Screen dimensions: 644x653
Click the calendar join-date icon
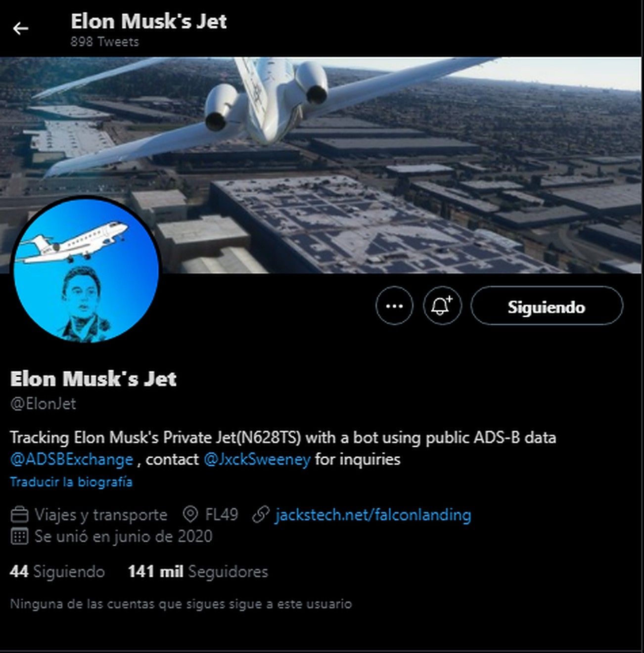coord(19,536)
